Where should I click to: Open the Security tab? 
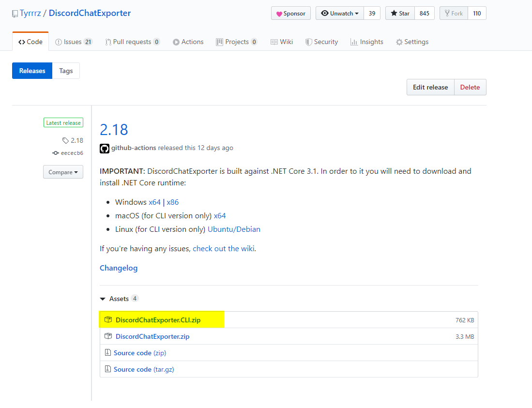coord(321,42)
